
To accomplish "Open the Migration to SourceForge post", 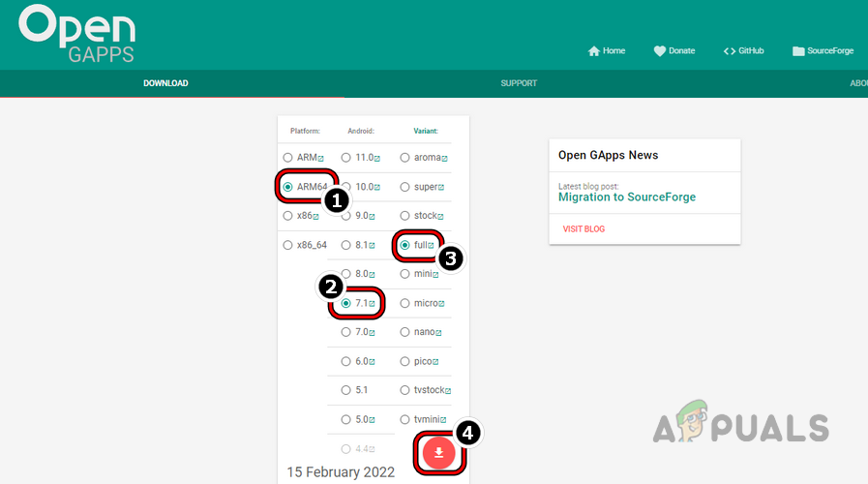I will 627,197.
